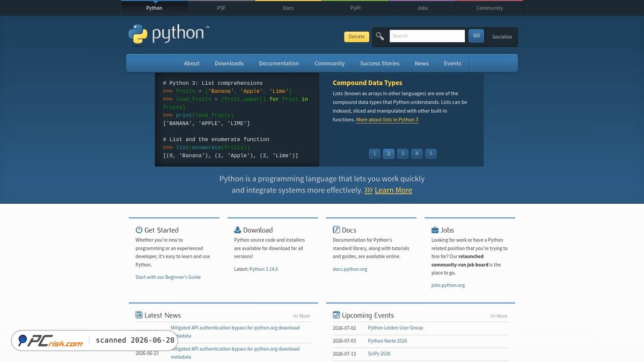
Task: Open the About menu
Action: [x=192, y=63]
